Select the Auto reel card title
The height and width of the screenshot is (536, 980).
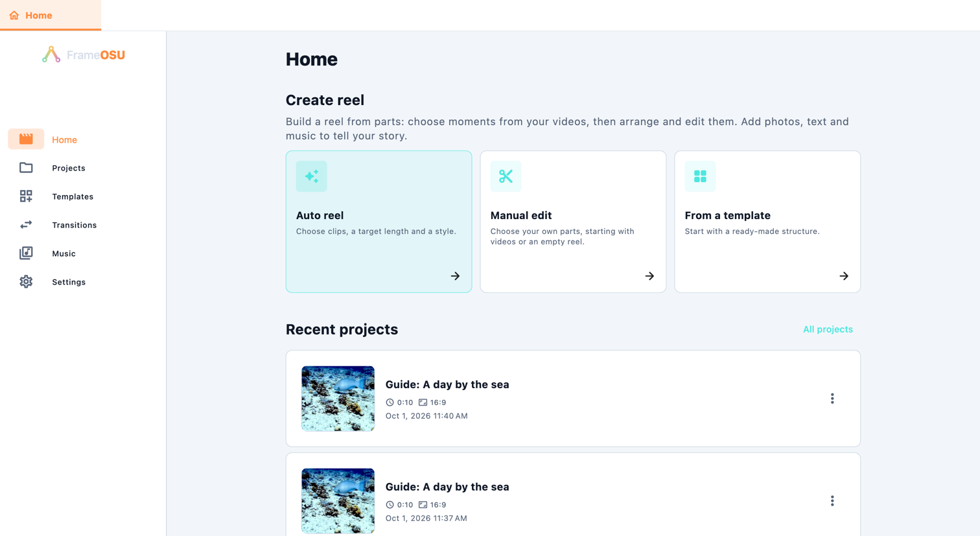point(320,215)
